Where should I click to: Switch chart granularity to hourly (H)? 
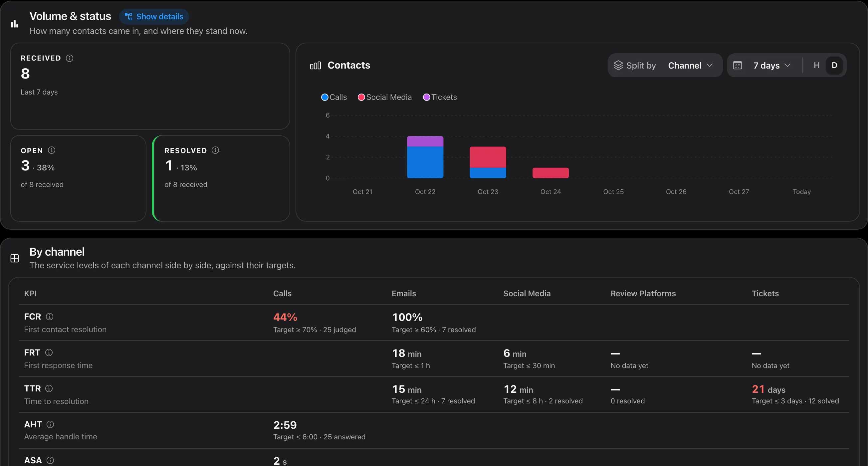(816, 65)
